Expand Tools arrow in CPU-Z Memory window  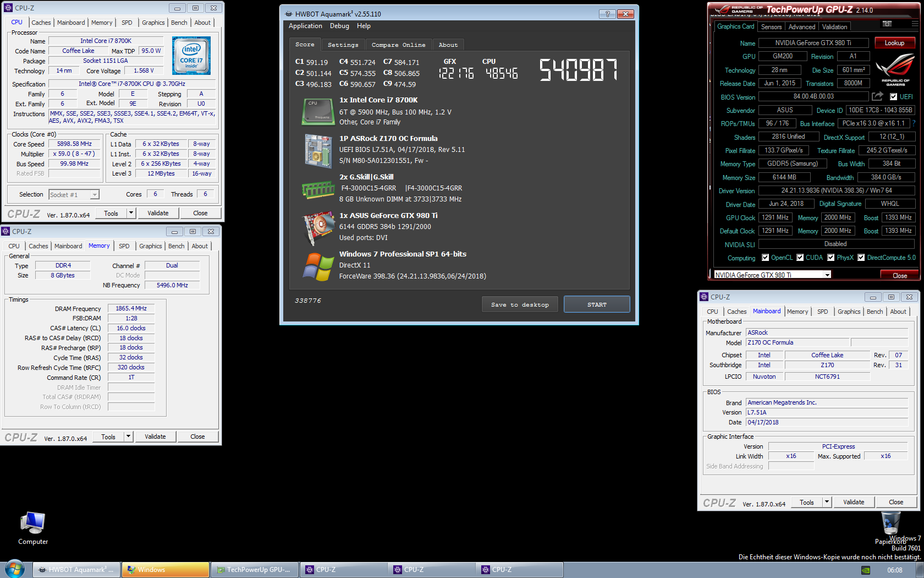[128, 437]
